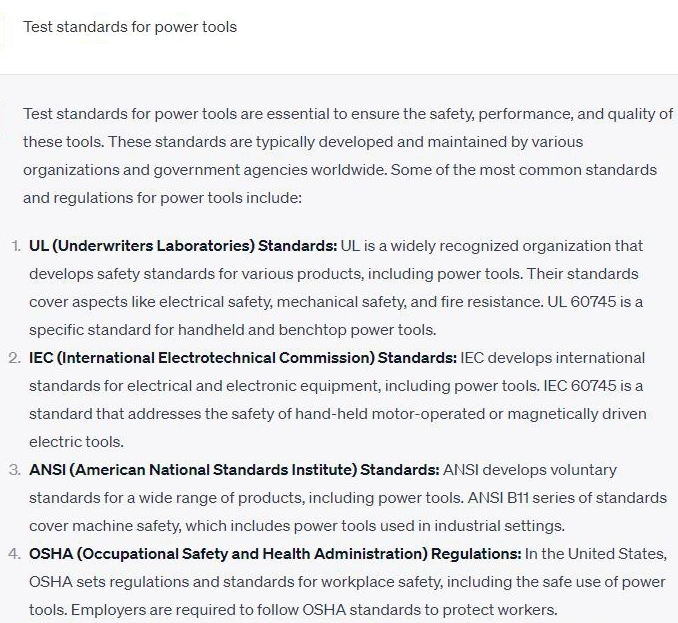Click the intro line starting "these tools. These standards"
The height and width of the screenshot is (623, 678).
(303, 142)
